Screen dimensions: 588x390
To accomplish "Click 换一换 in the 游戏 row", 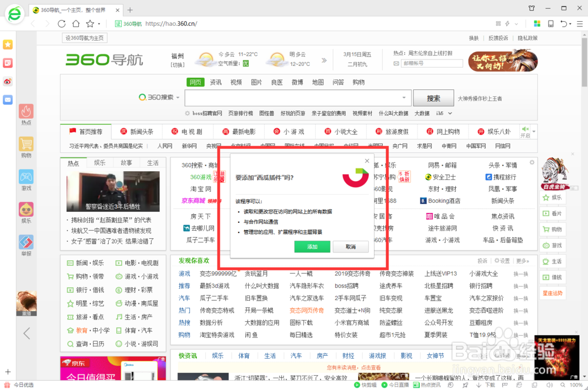I will click(x=521, y=274).
